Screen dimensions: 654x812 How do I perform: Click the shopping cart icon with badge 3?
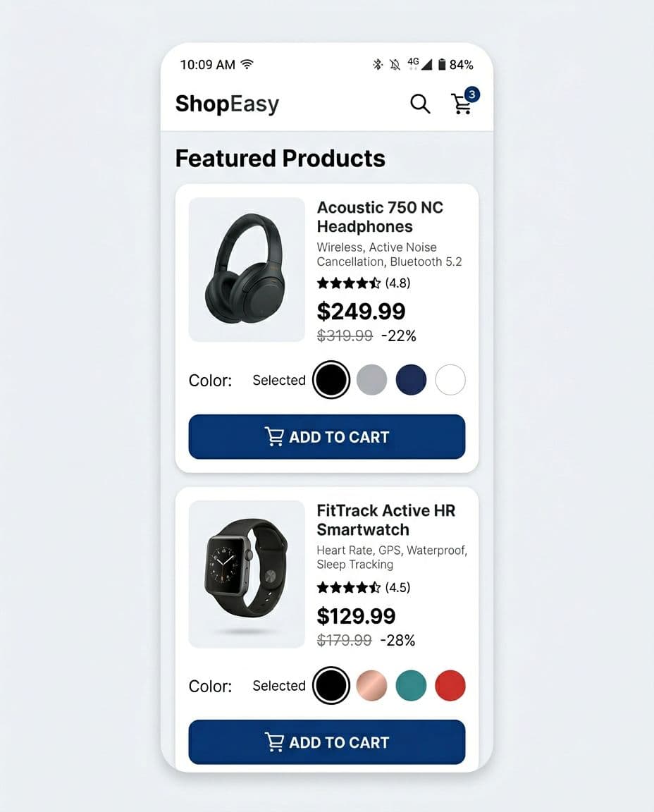click(x=463, y=104)
